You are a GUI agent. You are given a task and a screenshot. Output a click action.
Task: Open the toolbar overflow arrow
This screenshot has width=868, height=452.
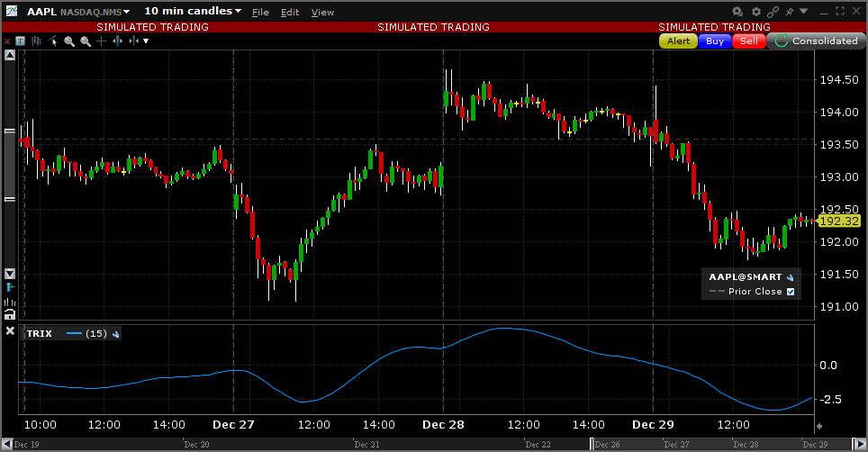click(x=146, y=41)
